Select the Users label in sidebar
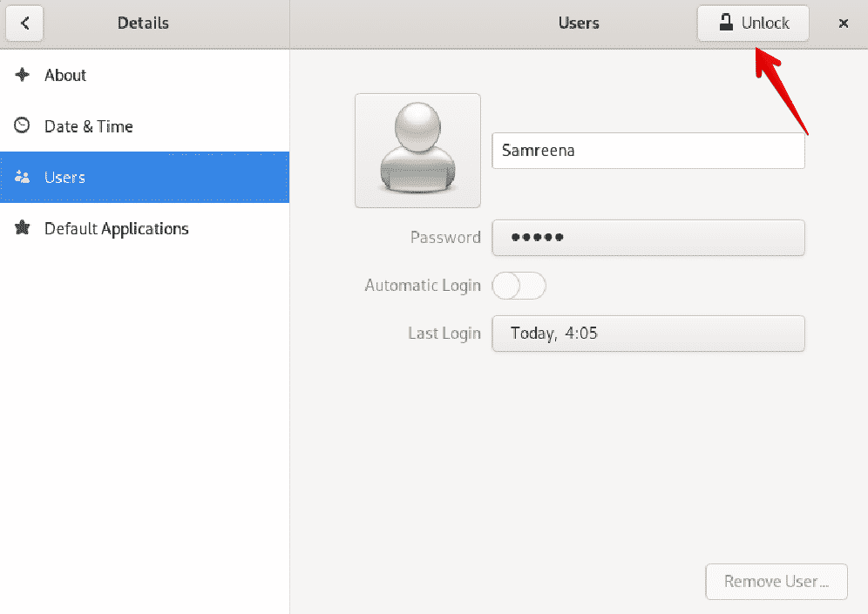Viewport: 868px width, 614px height. tap(65, 178)
